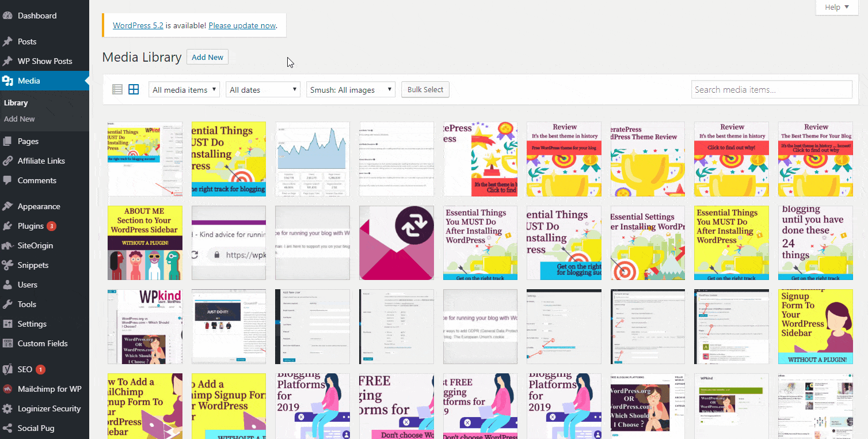Screen dimensions: 868x439
Task: Switch to list view icon
Action: pos(117,89)
